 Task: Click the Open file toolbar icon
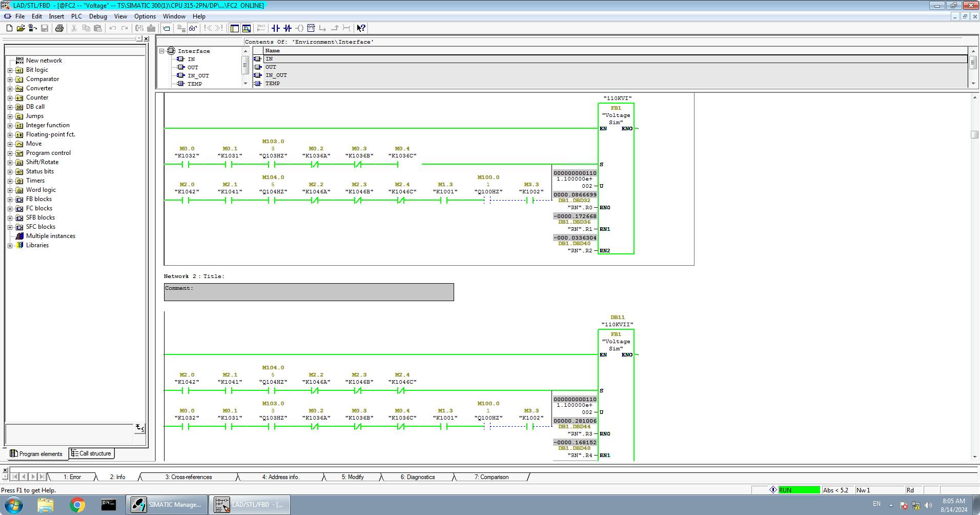tap(21, 28)
